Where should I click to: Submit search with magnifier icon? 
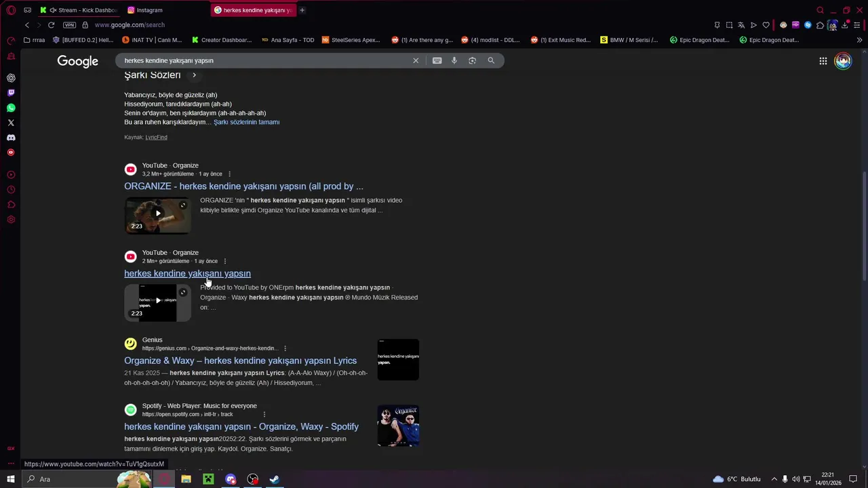pyautogui.click(x=491, y=60)
